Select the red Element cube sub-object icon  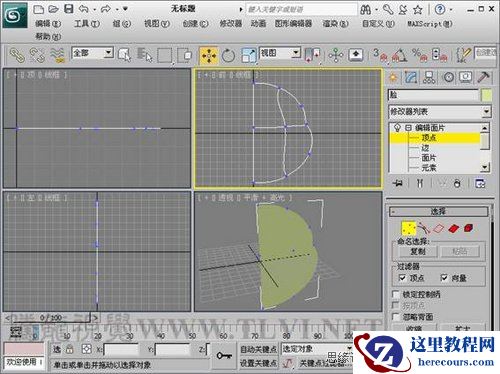click(469, 228)
